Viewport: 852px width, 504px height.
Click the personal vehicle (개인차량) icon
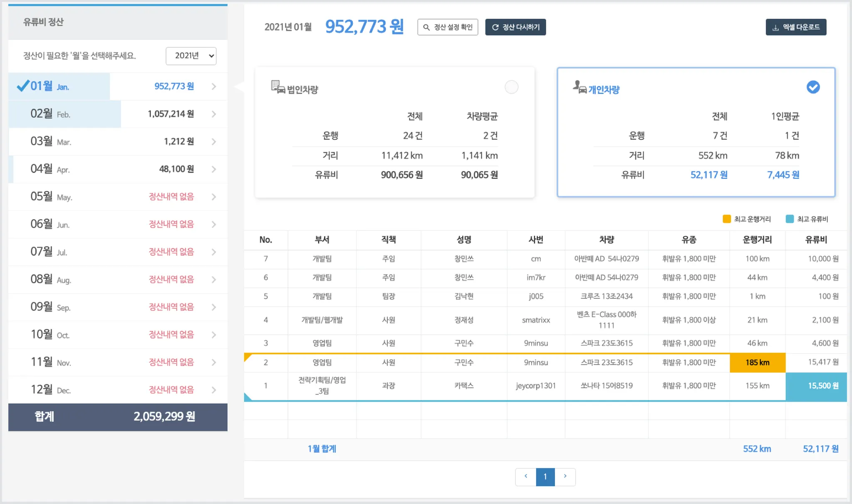click(580, 87)
